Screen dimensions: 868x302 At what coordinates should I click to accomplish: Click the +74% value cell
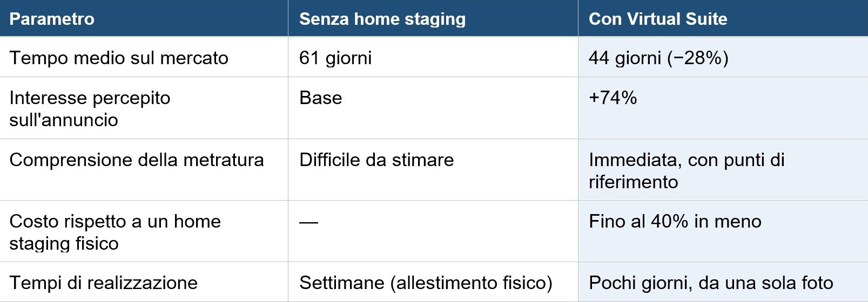[723, 108]
